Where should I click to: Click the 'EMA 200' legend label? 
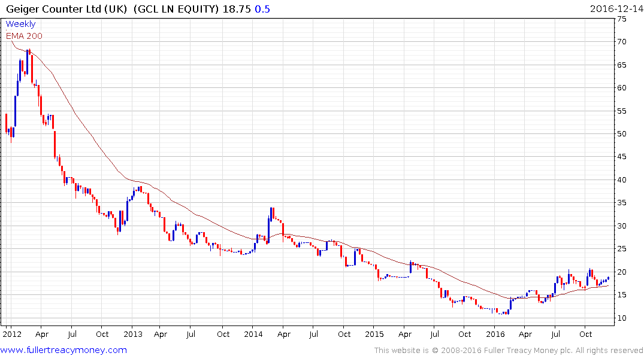[24, 36]
